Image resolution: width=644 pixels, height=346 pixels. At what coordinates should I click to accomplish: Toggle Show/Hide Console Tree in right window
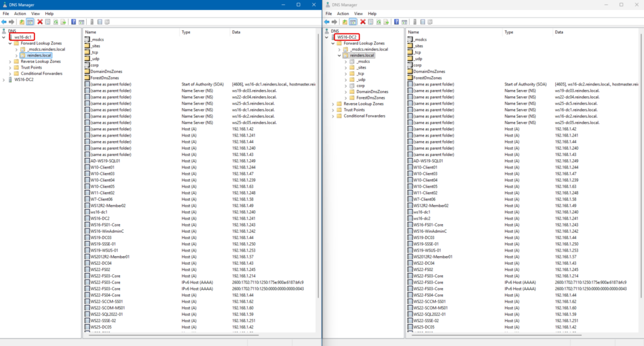[x=353, y=22]
